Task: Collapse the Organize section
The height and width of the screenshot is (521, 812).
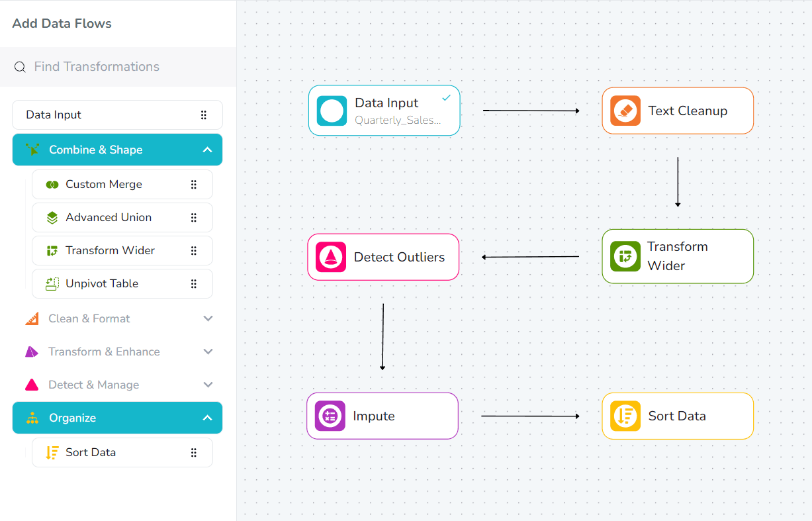Action: (x=207, y=418)
